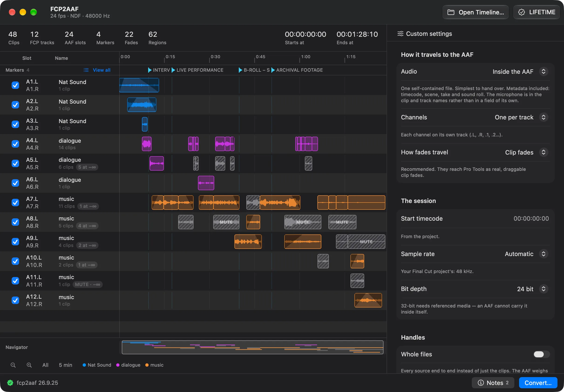
Task: Click the zoom out magnifier icon
Action: tap(13, 365)
